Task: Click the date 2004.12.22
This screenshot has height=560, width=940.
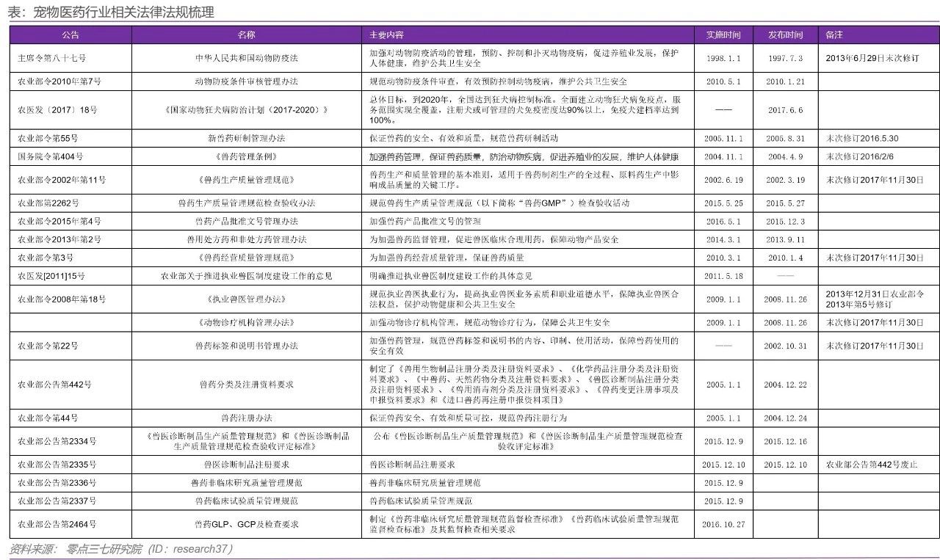Action: point(785,385)
